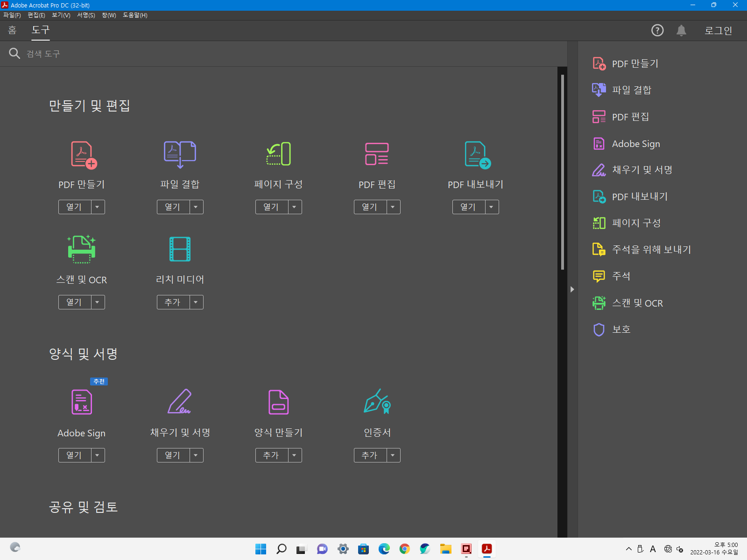Click 추가 button under 리치 미디어
The height and width of the screenshot is (560, 747).
[x=173, y=302]
